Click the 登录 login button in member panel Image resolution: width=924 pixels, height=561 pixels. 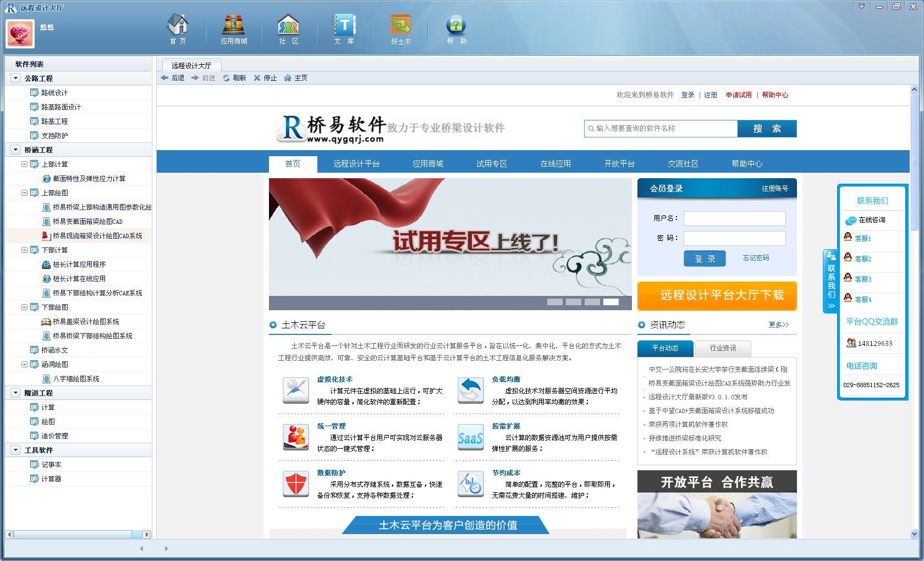pos(705,258)
